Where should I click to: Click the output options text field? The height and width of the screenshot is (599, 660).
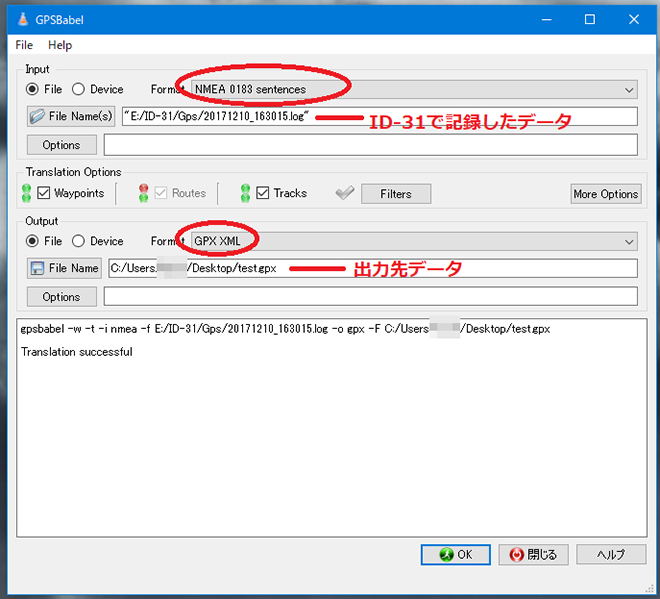[370, 297]
